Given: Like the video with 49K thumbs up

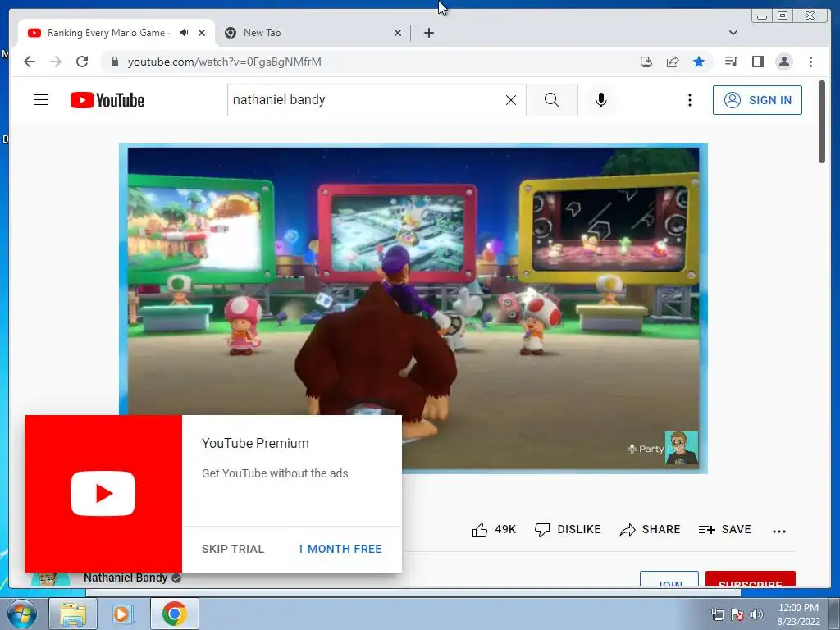Looking at the screenshot, I should (x=493, y=530).
